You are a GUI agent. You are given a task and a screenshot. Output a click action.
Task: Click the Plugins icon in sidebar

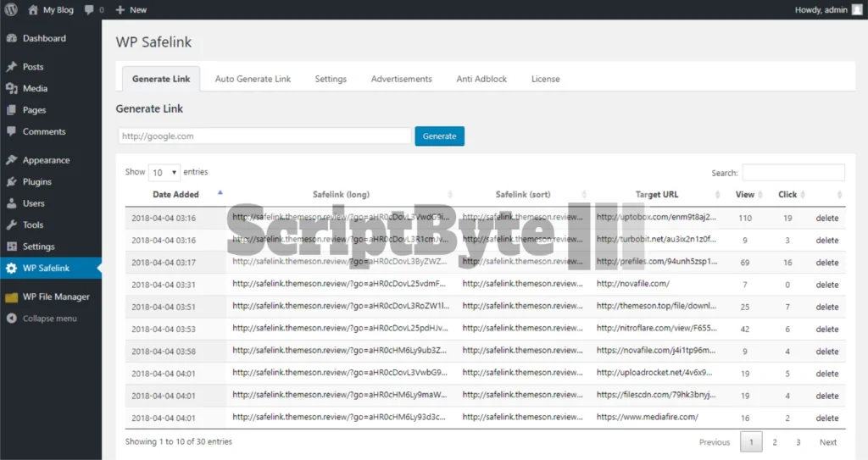11,182
